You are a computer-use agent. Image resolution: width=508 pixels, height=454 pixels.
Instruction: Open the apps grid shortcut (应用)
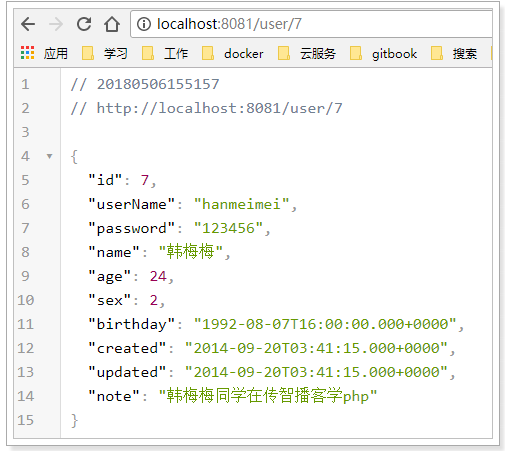[x=44, y=53]
